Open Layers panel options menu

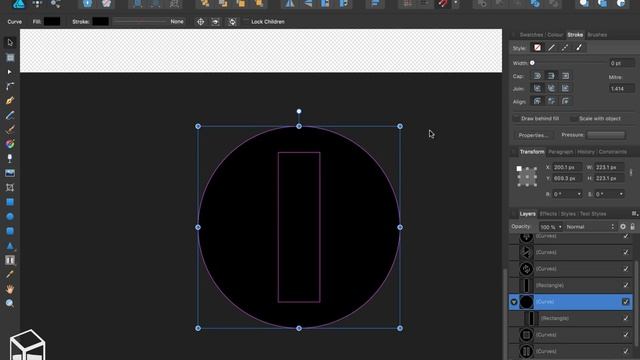[634, 213]
